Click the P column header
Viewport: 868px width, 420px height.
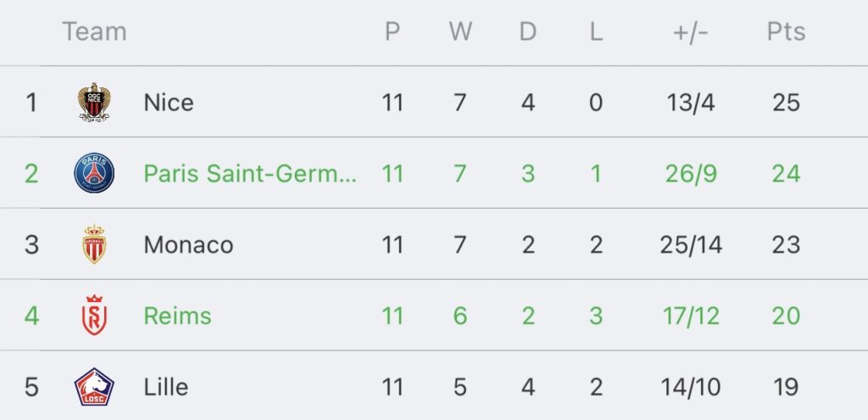[x=392, y=31]
